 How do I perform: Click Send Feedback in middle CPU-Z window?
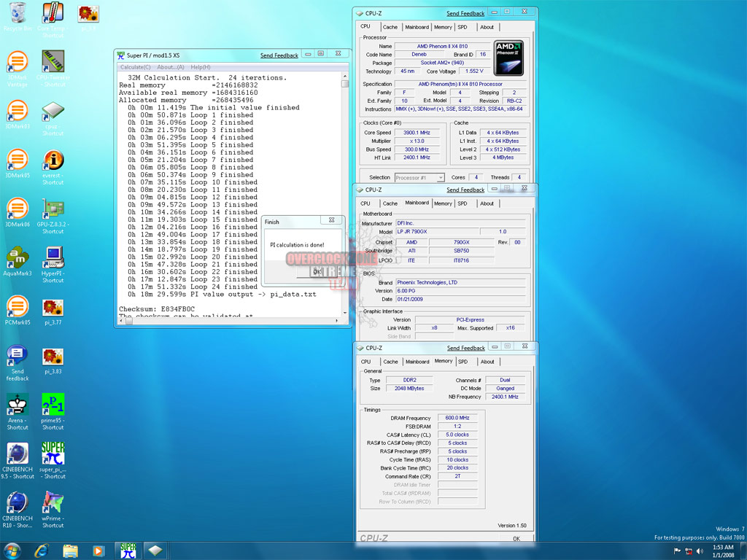click(x=465, y=190)
